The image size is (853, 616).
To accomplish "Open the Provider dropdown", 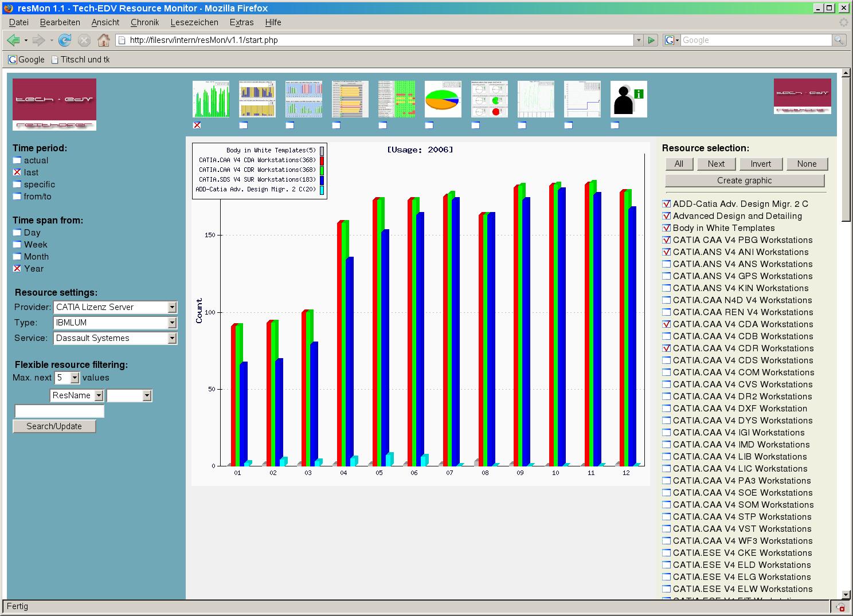I will (115, 307).
